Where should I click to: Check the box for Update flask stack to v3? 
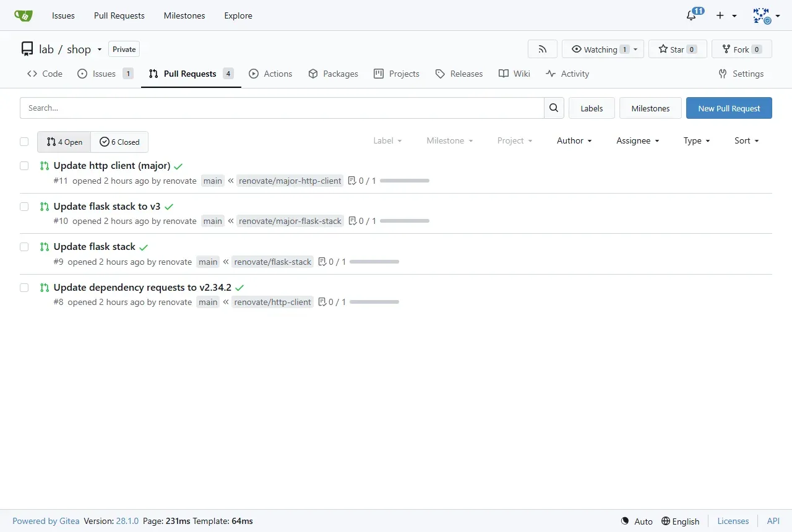point(24,207)
